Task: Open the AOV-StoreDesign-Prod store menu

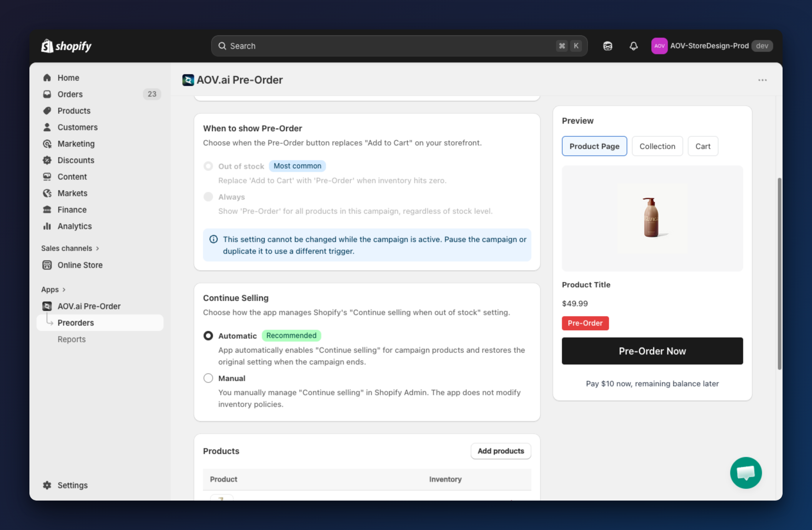Action: [712, 46]
